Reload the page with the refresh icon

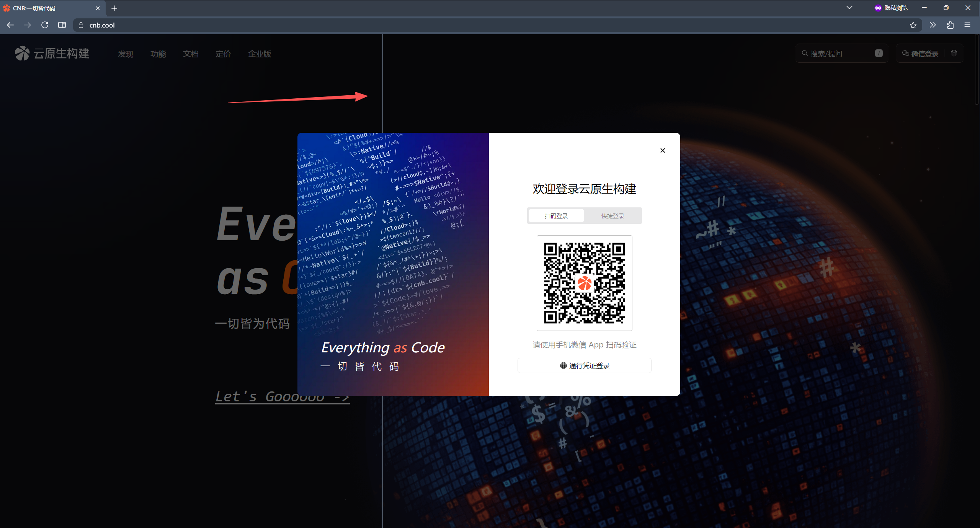click(45, 25)
